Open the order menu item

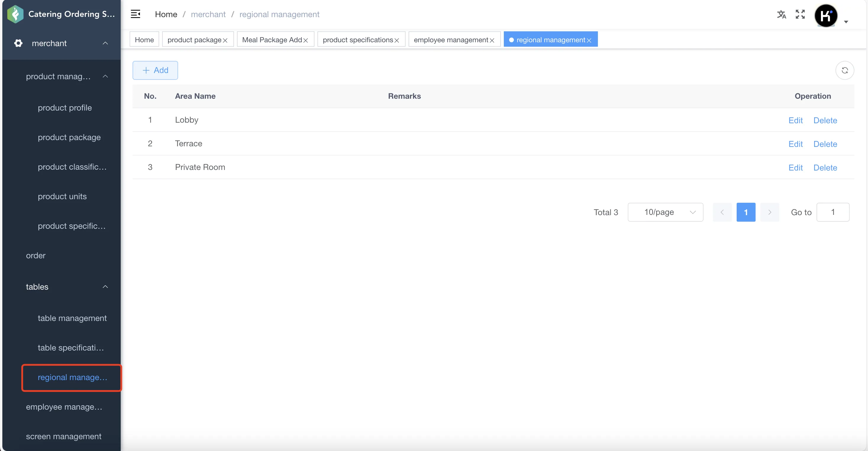click(x=36, y=255)
